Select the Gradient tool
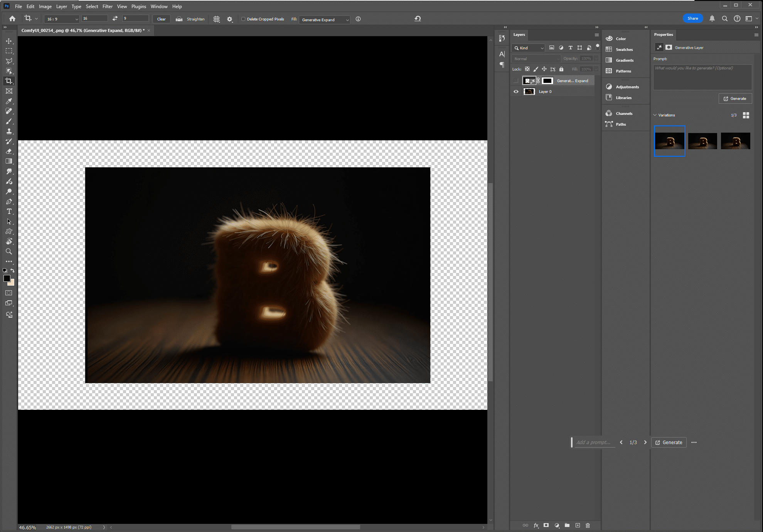Screen dimensions: 763x532 (8, 161)
